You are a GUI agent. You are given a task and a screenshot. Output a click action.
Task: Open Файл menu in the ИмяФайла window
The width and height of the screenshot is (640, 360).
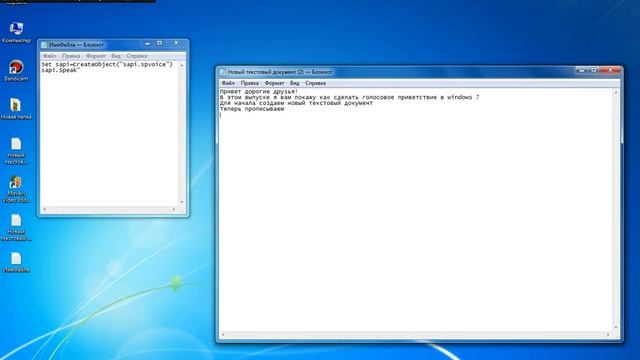pos(49,56)
